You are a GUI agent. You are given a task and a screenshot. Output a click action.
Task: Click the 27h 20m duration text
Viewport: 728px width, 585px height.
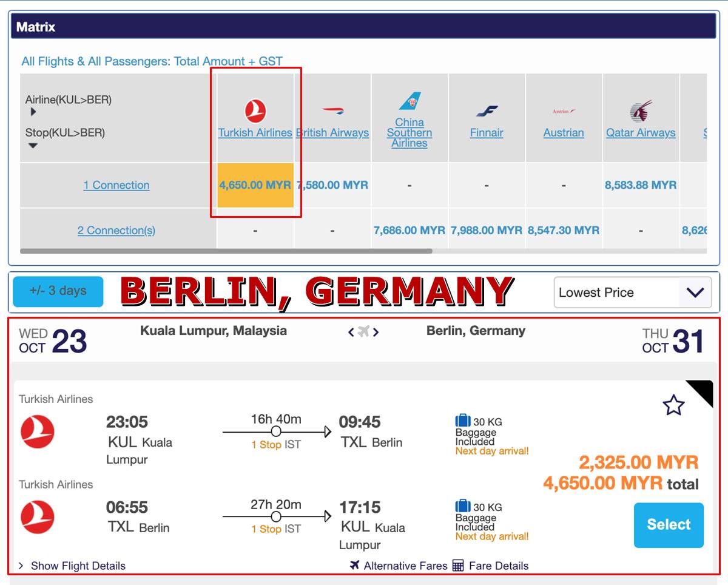276,504
